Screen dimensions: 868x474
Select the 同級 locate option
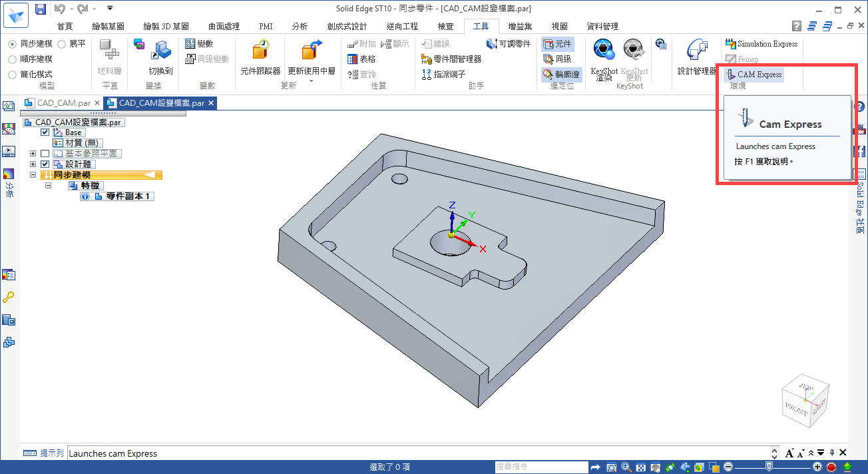557,59
